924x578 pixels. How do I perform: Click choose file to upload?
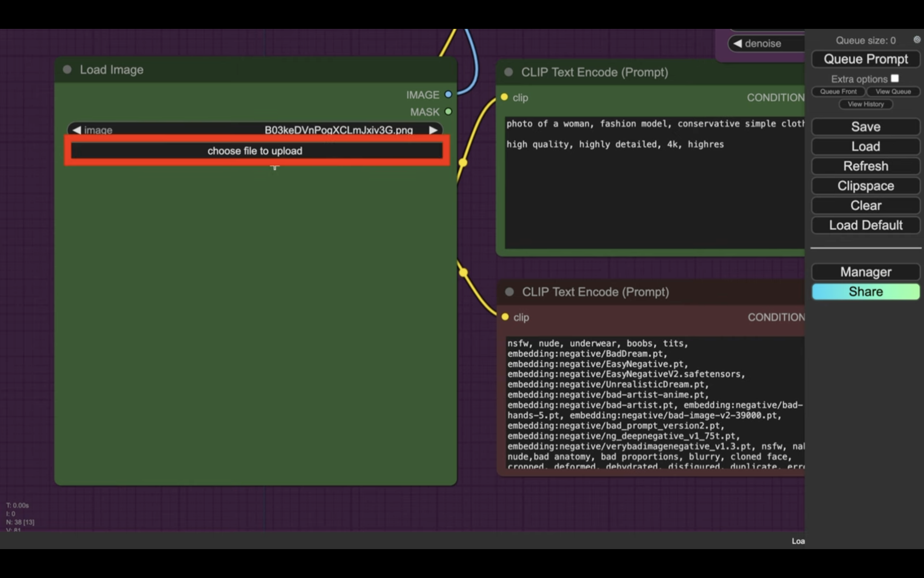coord(257,151)
